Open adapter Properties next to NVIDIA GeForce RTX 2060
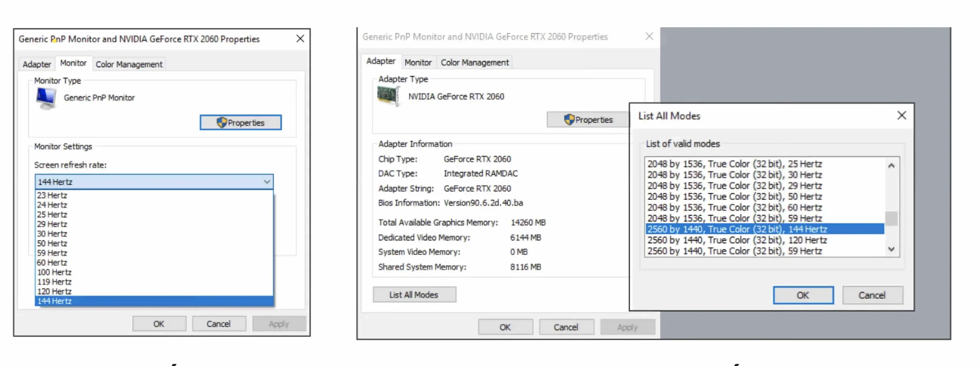 (588, 120)
